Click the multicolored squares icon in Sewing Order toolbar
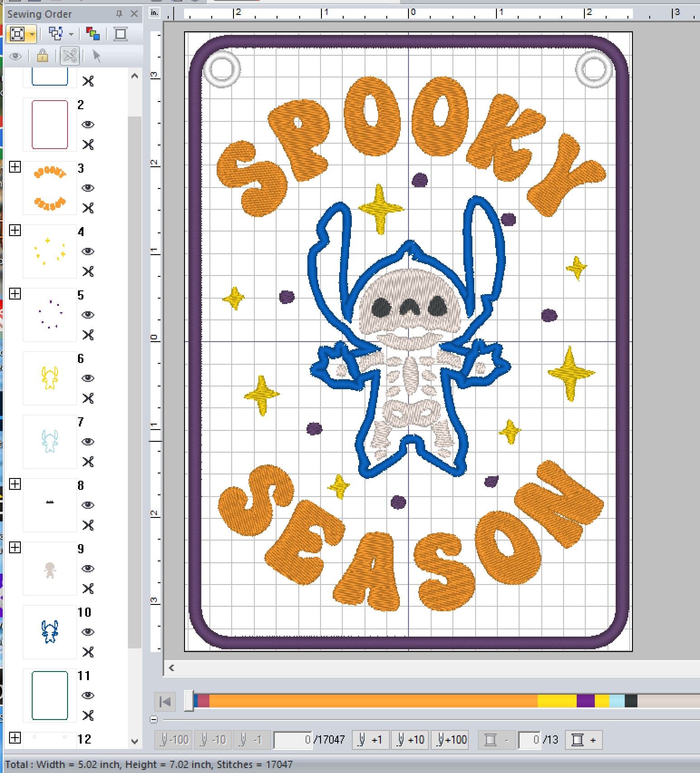700x773 pixels. [x=93, y=34]
